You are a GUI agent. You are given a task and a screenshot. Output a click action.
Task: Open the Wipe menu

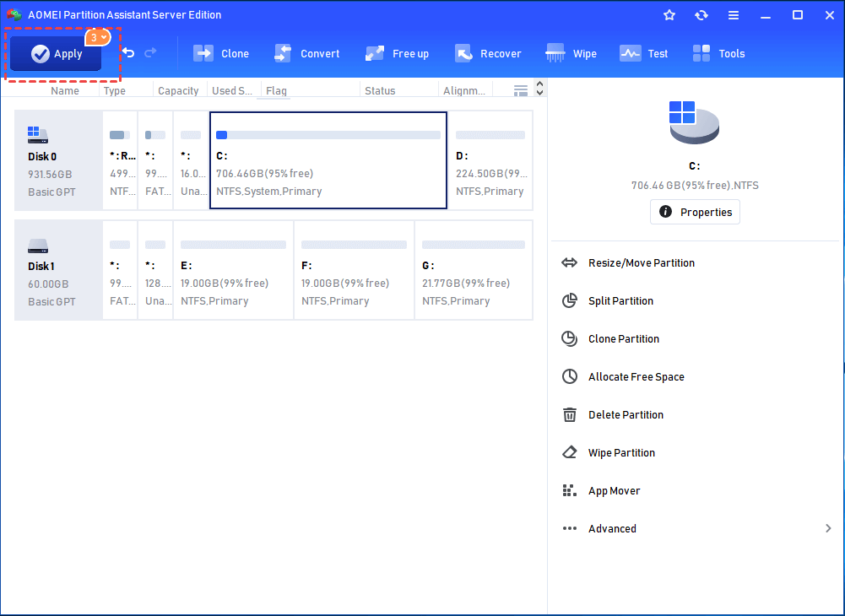point(571,53)
